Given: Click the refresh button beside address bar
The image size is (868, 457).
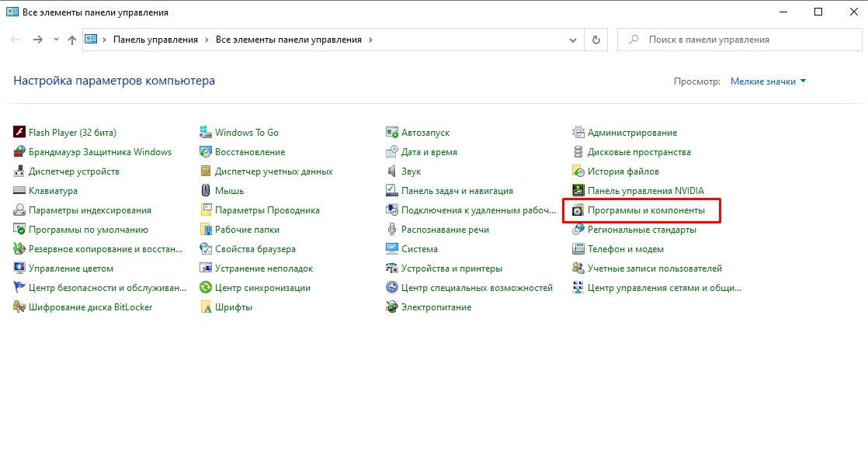Looking at the screenshot, I should [x=595, y=40].
